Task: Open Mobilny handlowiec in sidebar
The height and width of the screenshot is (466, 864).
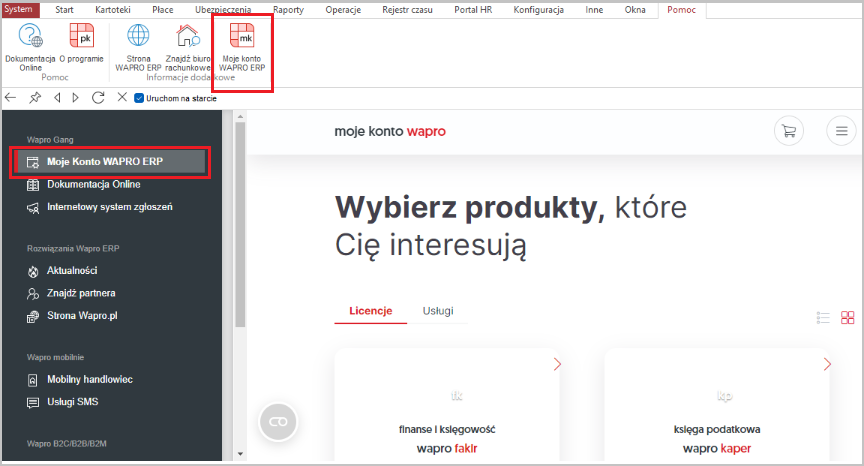Action: click(x=90, y=380)
